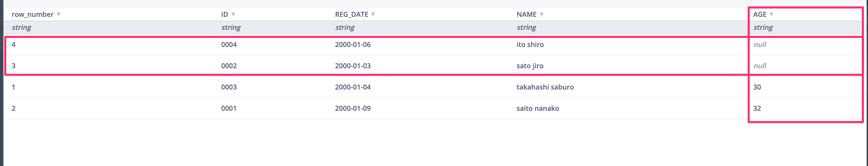Click the date cell 2000-01-03
Screen dimensions: 868x166
pos(353,66)
